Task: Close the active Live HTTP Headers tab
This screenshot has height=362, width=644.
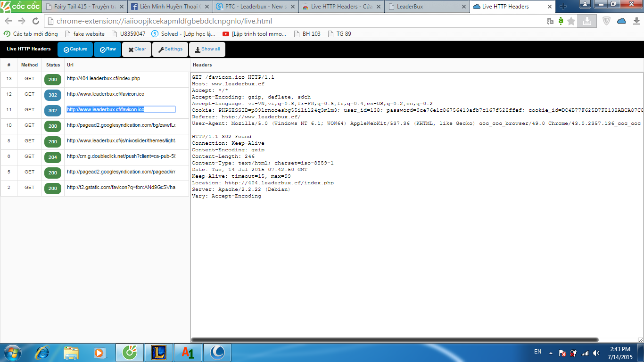Action: click(x=549, y=7)
